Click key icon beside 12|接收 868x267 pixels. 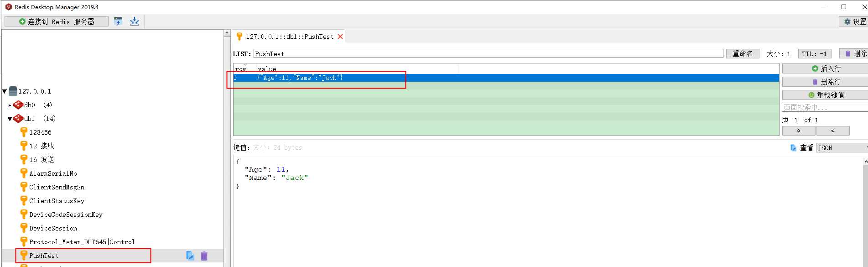pos(24,146)
